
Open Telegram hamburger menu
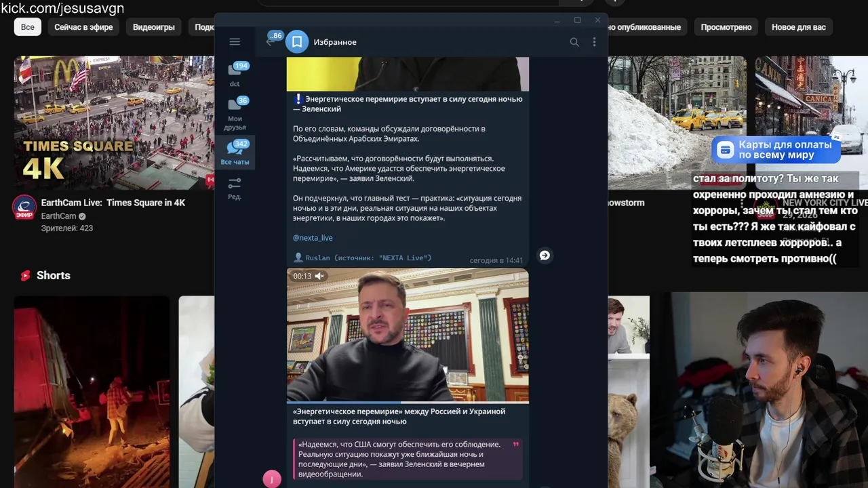pyautogui.click(x=235, y=41)
